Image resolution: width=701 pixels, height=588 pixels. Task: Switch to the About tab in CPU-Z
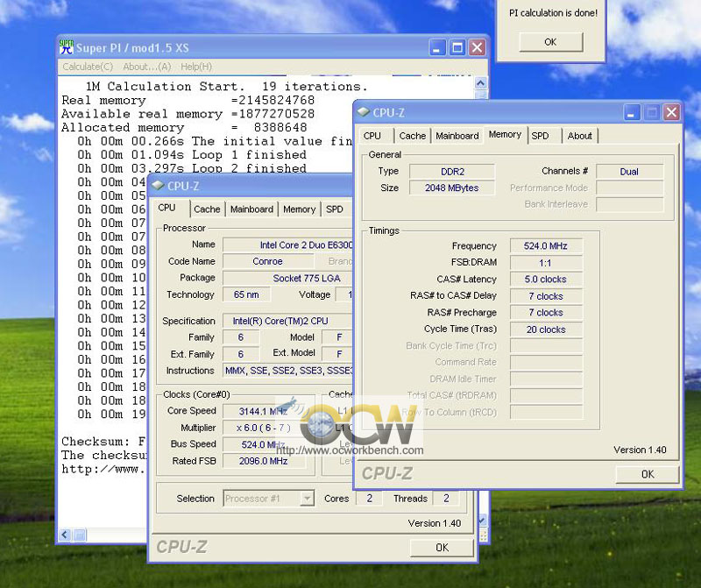click(579, 136)
